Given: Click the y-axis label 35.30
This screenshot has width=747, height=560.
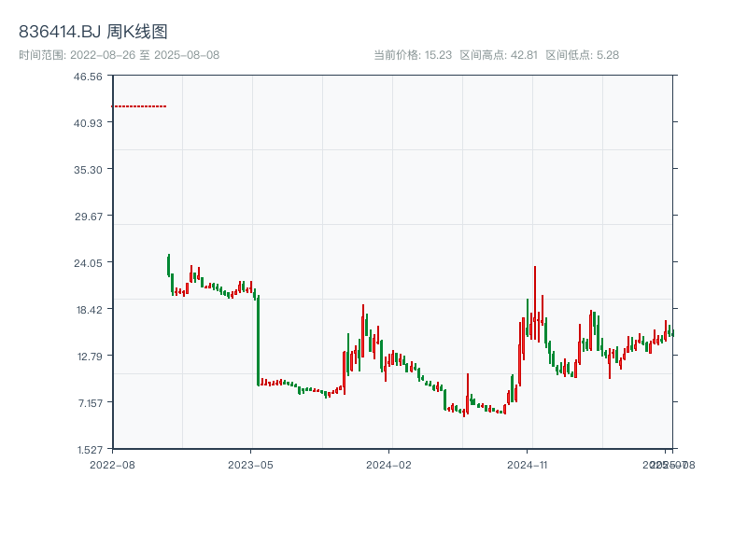Looking at the screenshot, I should pyautogui.click(x=88, y=170).
